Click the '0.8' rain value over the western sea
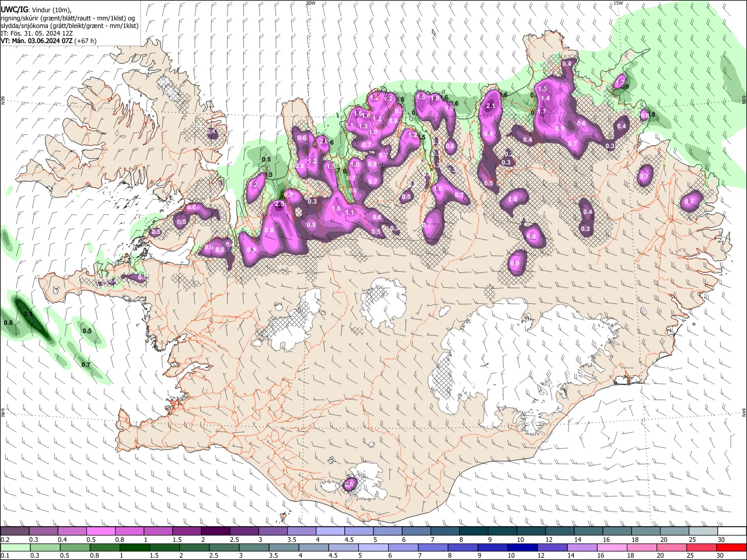The width and height of the screenshot is (747, 560). tap(8, 323)
